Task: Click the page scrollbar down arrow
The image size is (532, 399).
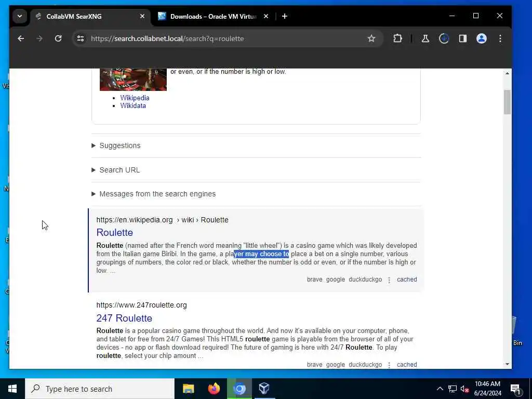Action: [x=507, y=364]
